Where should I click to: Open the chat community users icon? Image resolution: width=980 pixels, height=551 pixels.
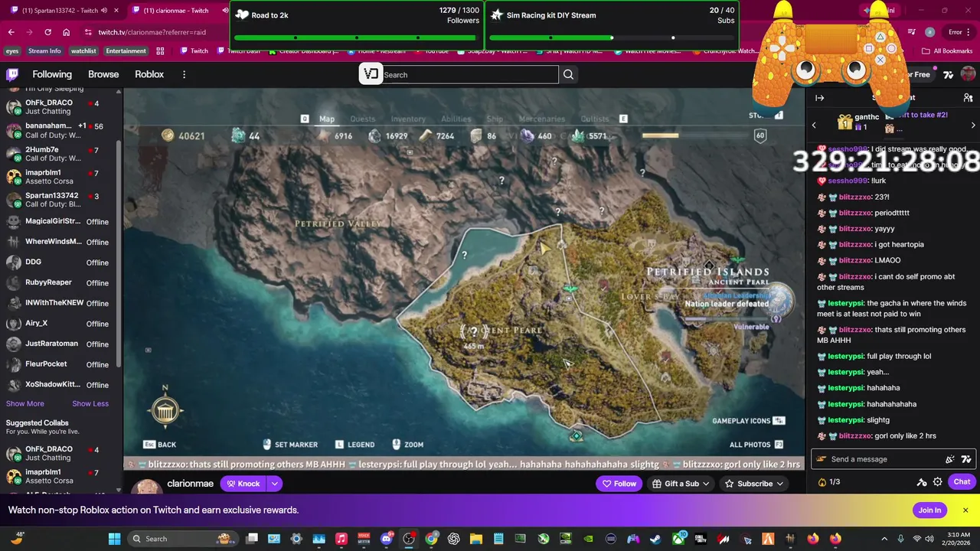pyautogui.click(x=968, y=98)
